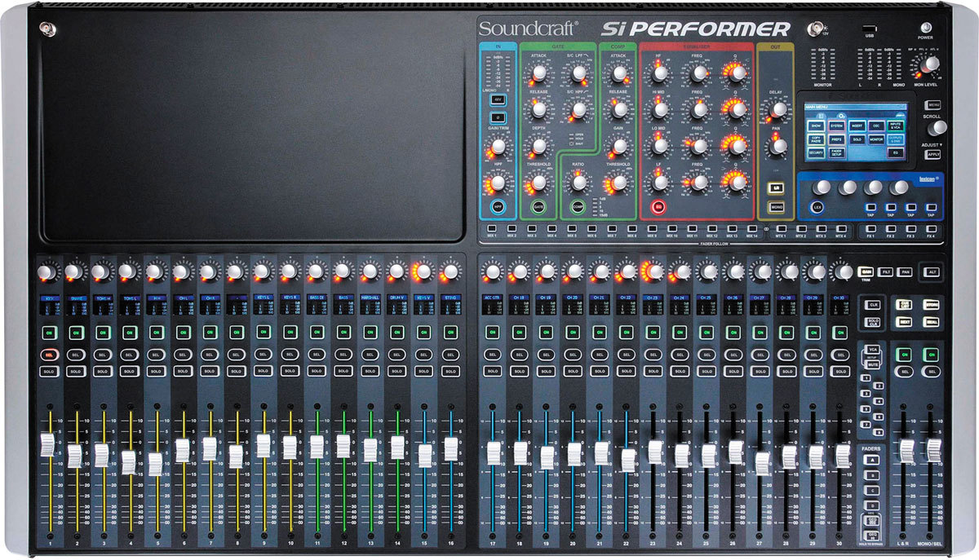
Task: Click the MON LEVEL knob
Action: tap(932, 64)
